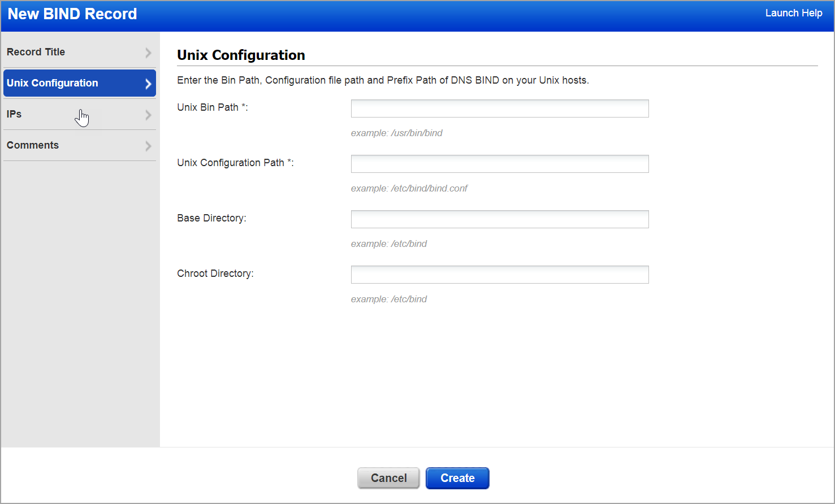Viewport: 835px width, 504px height.
Task: Go to the Comments section
Action: pos(80,145)
